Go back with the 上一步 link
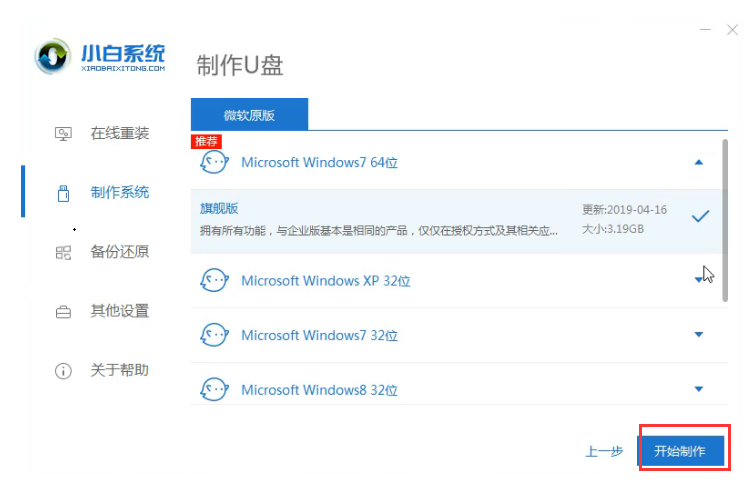Viewport: 751px width, 484px height. (604, 451)
